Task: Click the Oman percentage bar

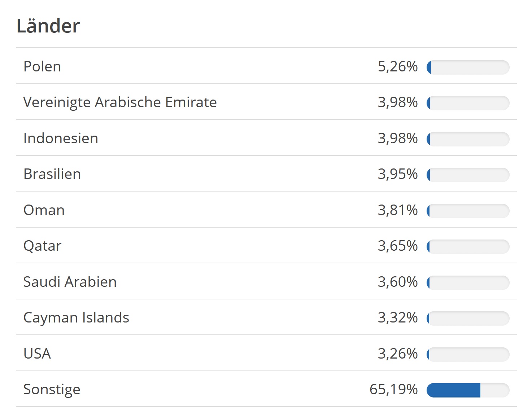Action: (x=468, y=211)
